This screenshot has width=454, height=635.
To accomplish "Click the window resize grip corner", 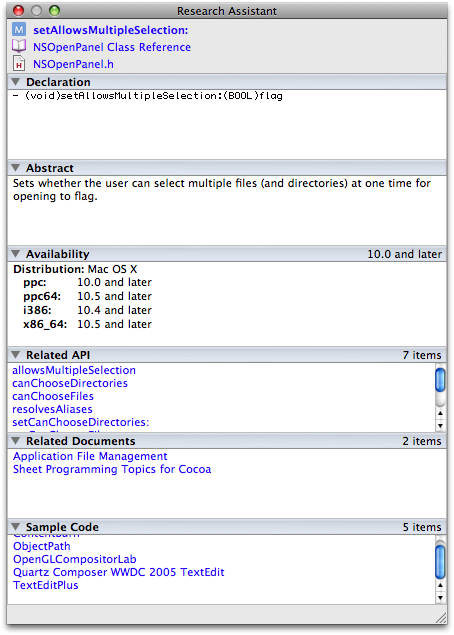I will (441, 618).
